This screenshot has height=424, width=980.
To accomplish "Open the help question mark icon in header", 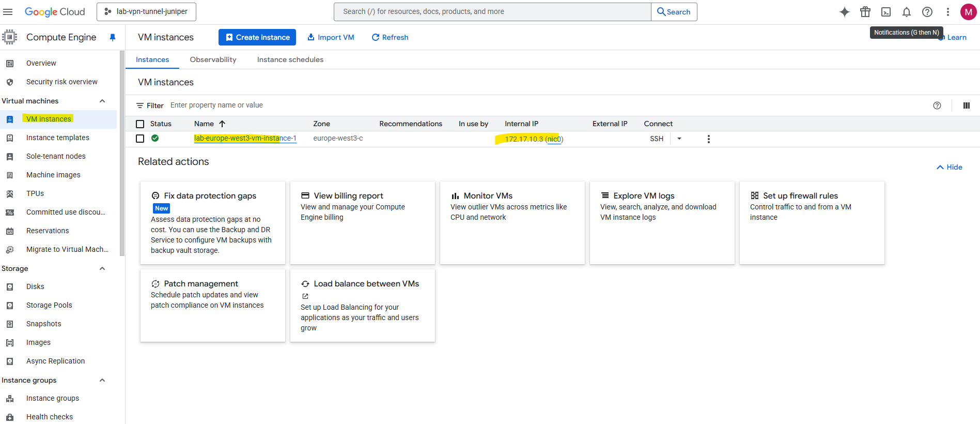I will coord(927,12).
